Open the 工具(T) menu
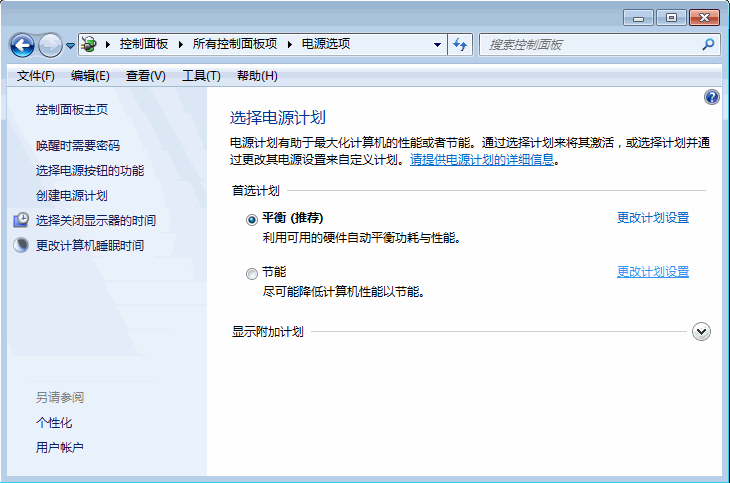This screenshot has width=730, height=483. (201, 76)
